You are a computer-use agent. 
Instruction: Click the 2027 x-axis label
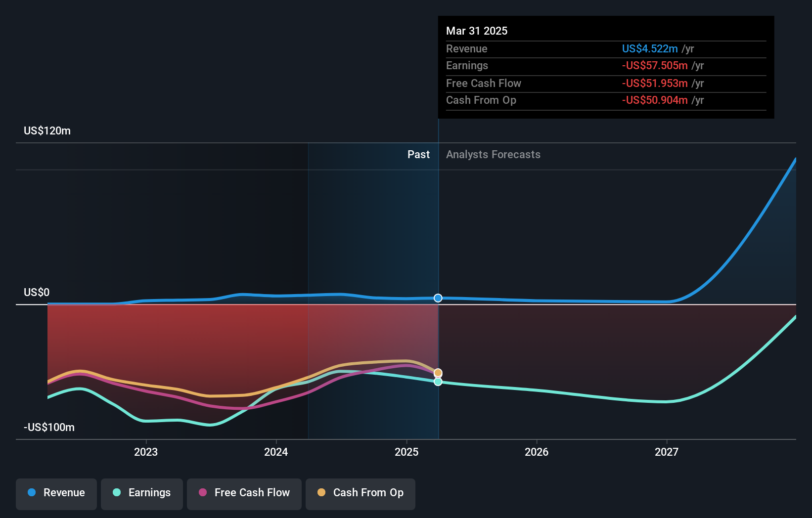pyautogui.click(x=667, y=452)
